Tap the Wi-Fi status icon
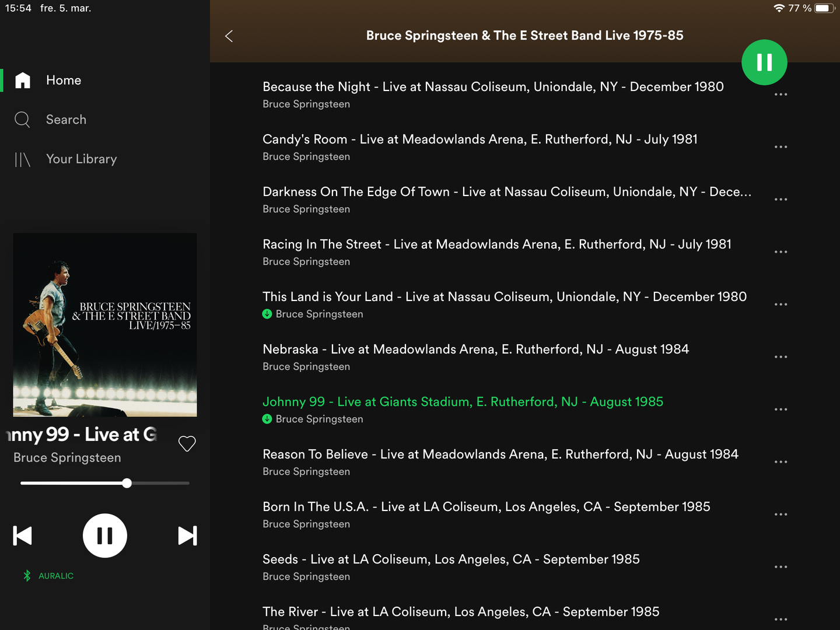The image size is (840, 630). click(779, 8)
